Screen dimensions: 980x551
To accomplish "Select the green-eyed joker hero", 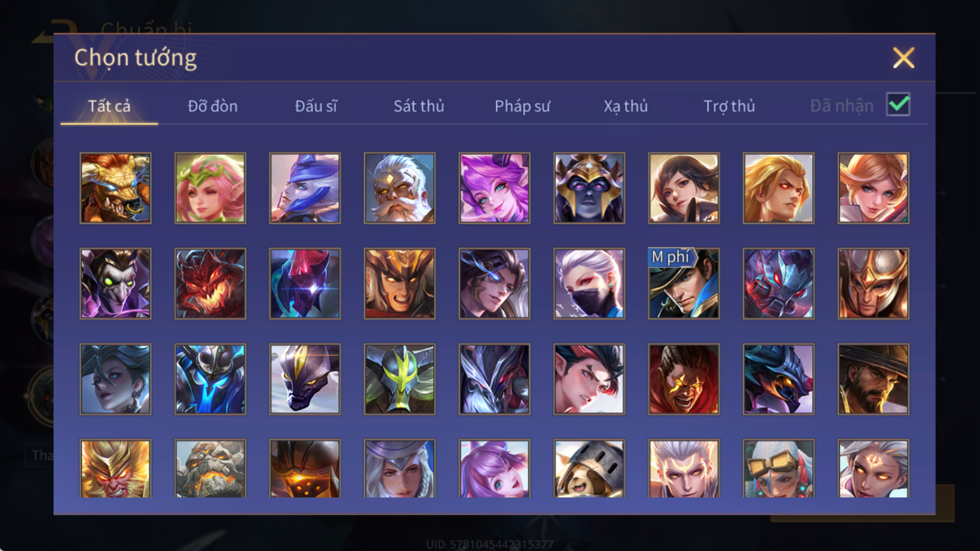I will 115,283.
